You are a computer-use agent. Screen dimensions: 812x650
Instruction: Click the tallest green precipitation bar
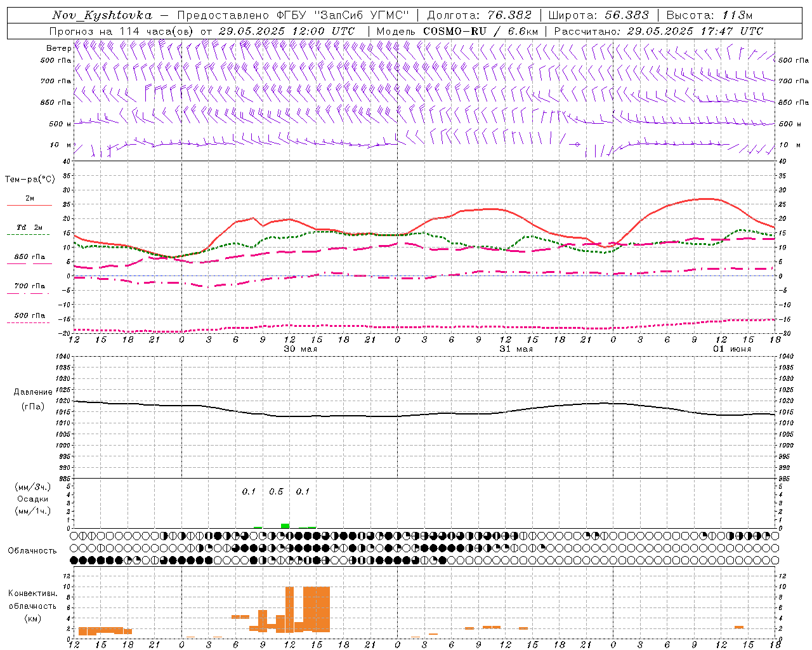pos(285,526)
